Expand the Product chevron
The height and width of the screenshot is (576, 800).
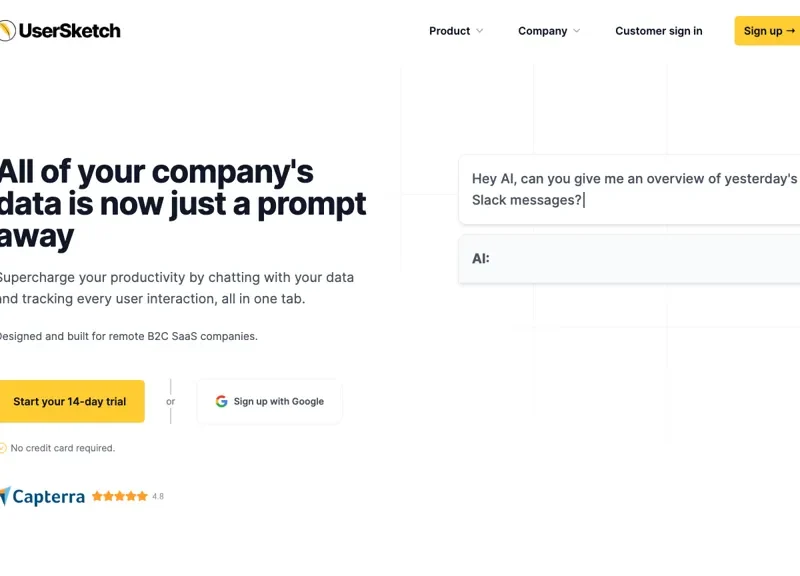480,31
